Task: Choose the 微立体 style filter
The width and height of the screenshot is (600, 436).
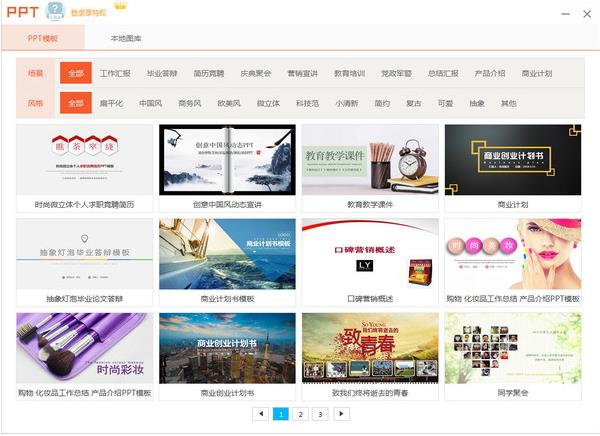Action: point(268,103)
